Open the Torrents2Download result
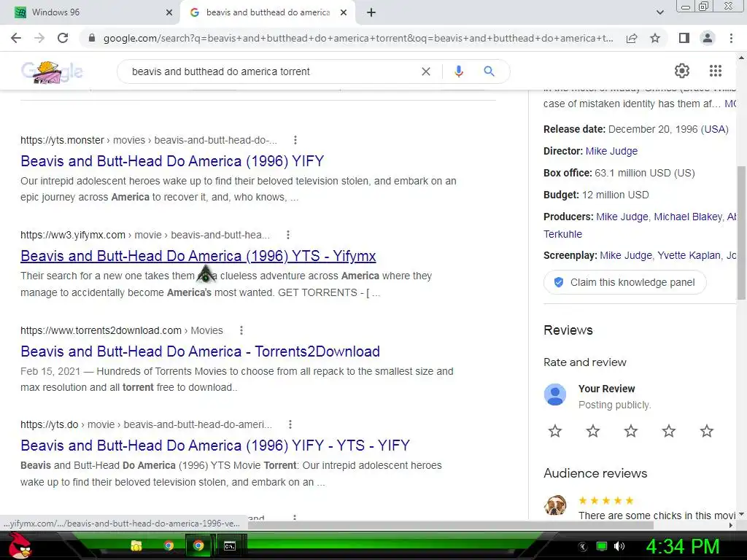 pos(200,351)
